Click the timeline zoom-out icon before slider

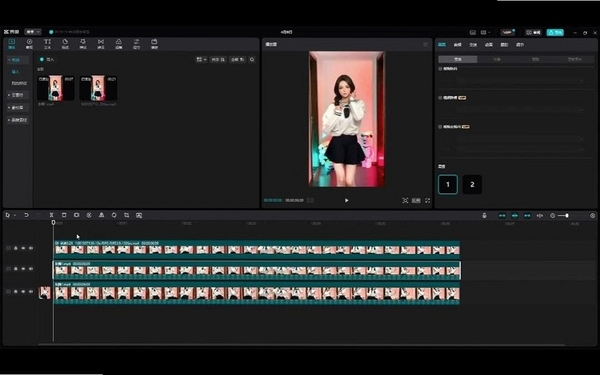(x=553, y=215)
